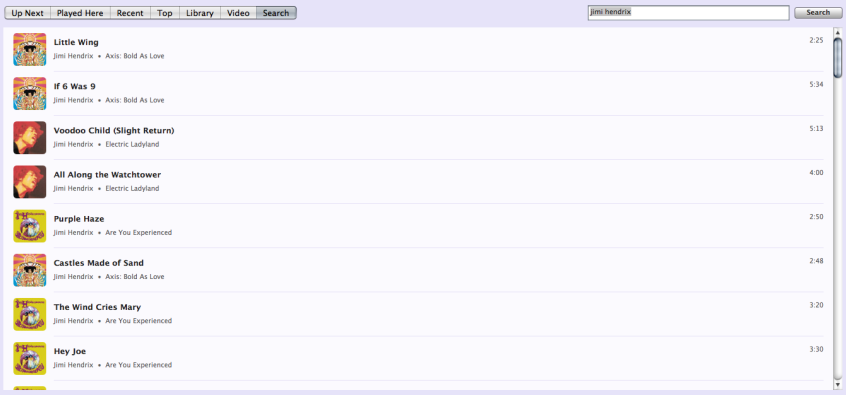Click the Voodoo Child album cover thumbnail
Image resolution: width=846 pixels, height=395 pixels.
(30, 138)
